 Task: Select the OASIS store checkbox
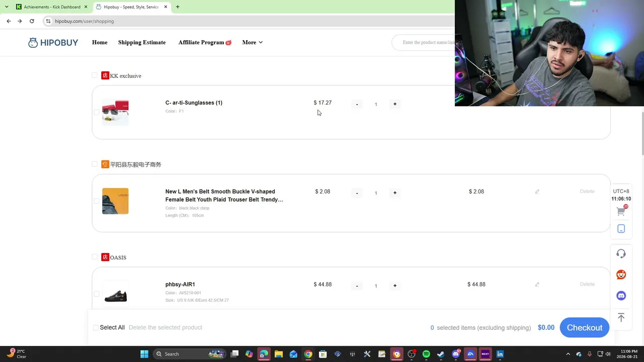(95, 257)
